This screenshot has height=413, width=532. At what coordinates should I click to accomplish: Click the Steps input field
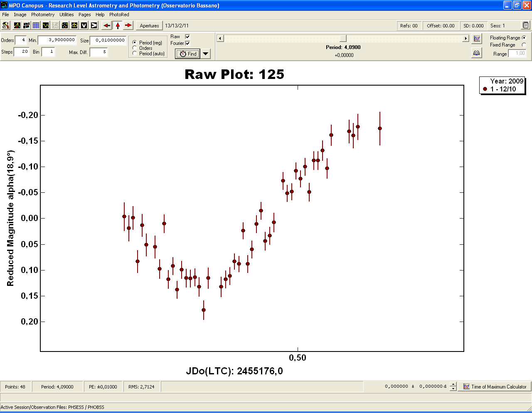(22, 52)
